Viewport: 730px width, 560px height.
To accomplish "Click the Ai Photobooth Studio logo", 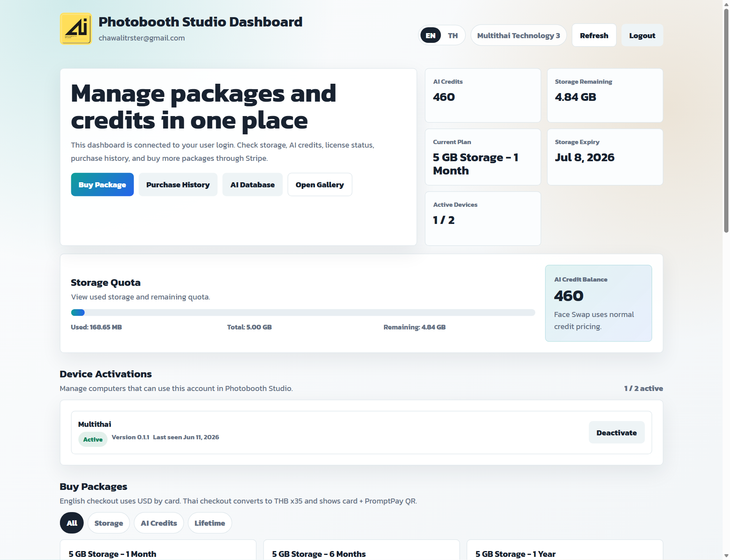I will point(76,29).
